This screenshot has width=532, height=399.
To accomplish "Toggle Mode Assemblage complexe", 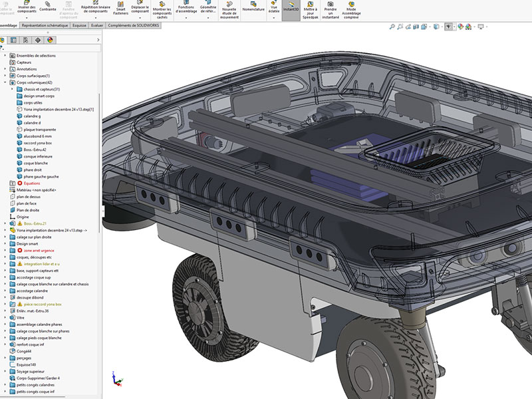I will point(351,8).
